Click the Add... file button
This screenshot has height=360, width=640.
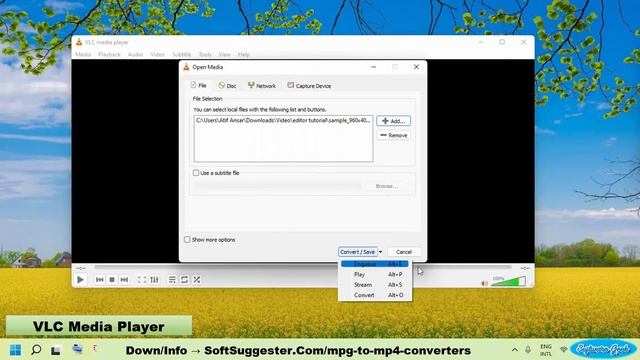(393, 121)
